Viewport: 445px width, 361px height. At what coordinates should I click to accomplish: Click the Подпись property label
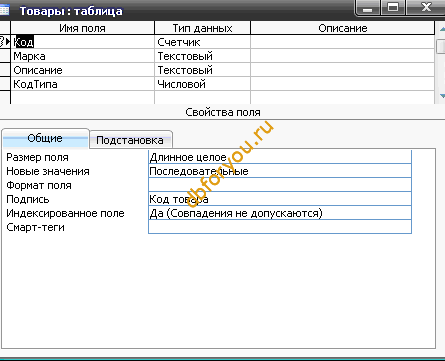click(x=28, y=199)
